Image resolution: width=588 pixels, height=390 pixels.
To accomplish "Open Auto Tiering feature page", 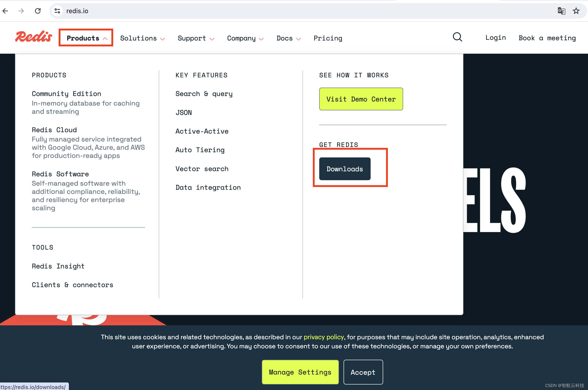I will [x=200, y=150].
